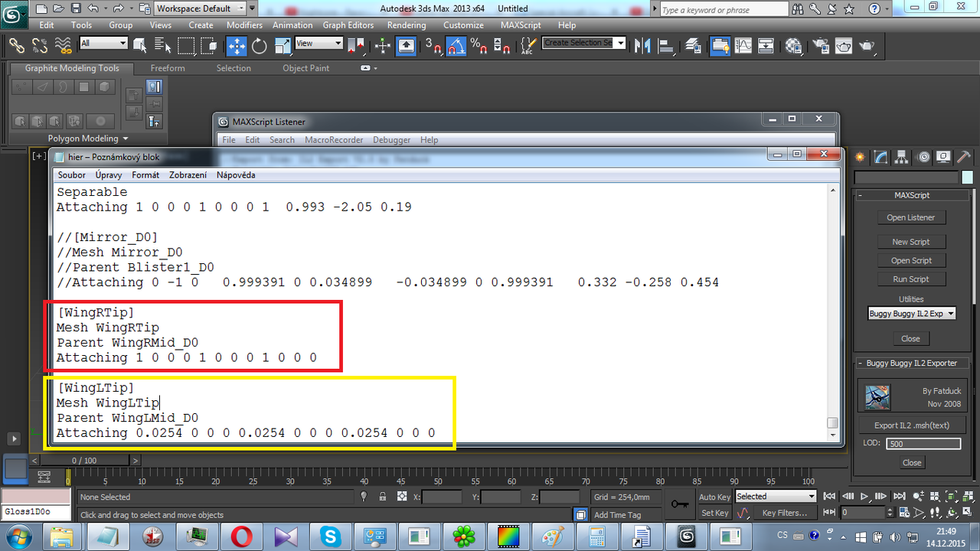
Task: Click the Select and Link tool icon
Action: coord(17,45)
